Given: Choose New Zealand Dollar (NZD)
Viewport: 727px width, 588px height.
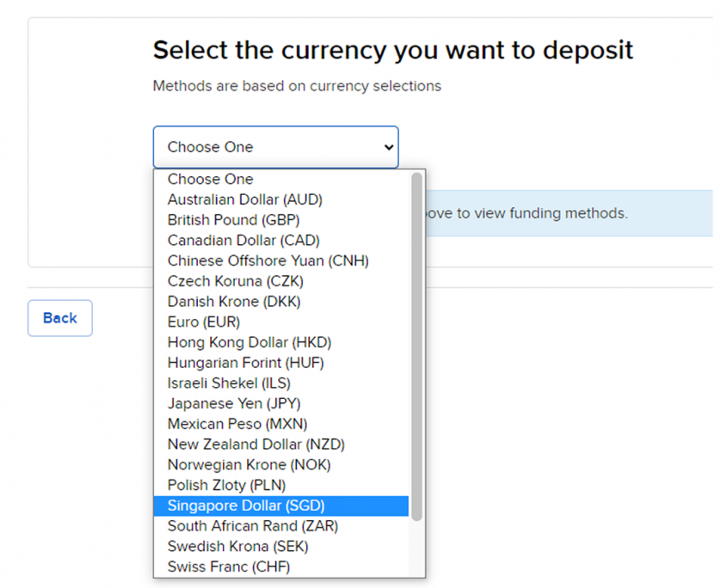Looking at the screenshot, I should pyautogui.click(x=256, y=444).
